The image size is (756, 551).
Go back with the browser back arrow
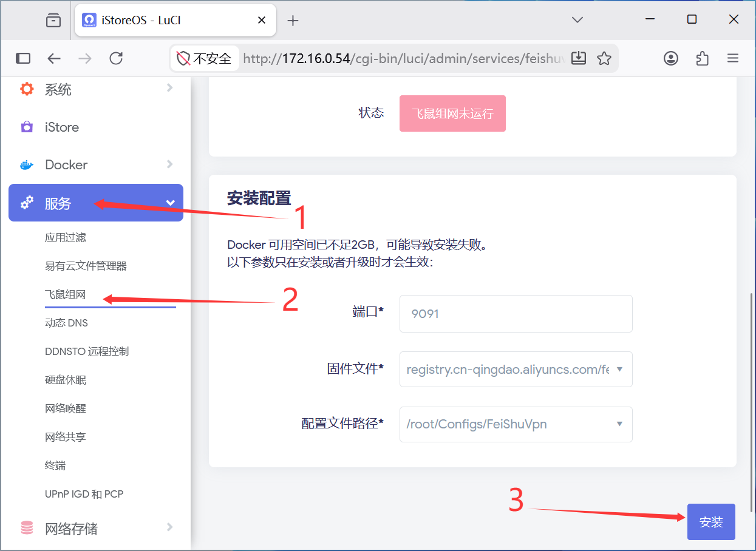[54, 58]
